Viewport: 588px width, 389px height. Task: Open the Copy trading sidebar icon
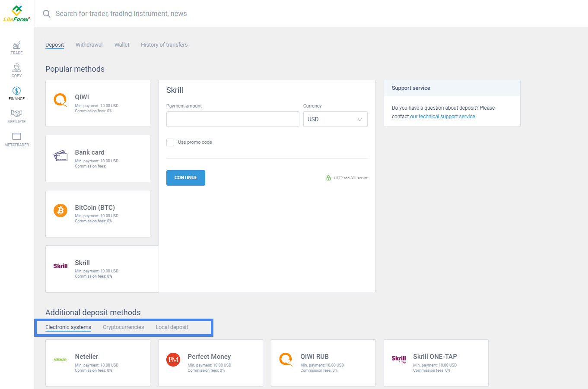(16, 68)
